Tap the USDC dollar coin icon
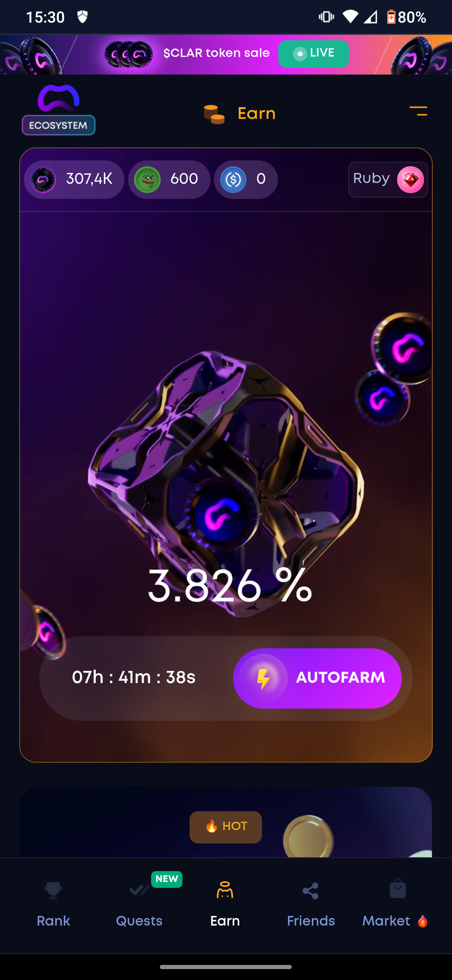452x980 pixels. [233, 180]
